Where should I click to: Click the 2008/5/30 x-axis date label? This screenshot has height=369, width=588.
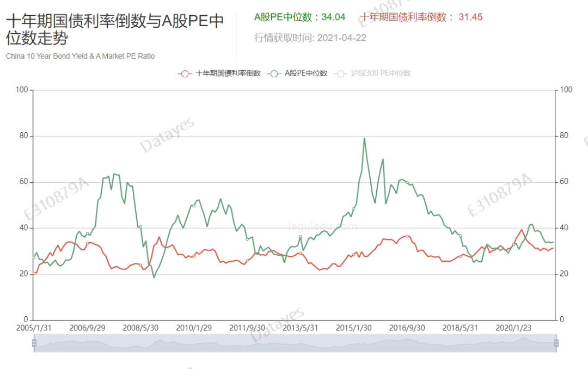(x=141, y=328)
